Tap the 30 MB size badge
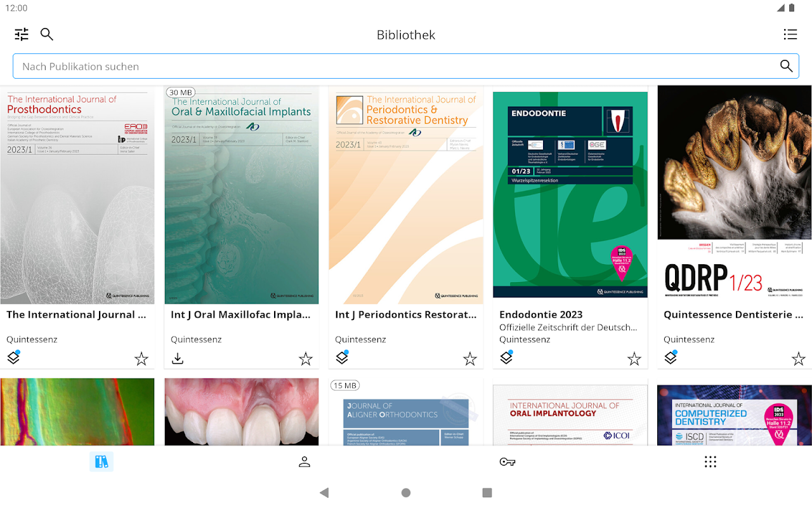 point(181,93)
